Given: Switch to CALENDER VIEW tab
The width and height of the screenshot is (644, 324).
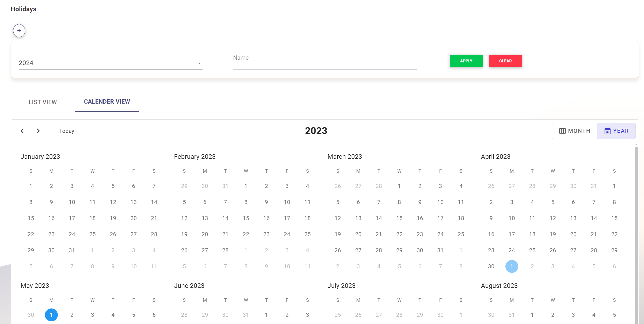Looking at the screenshot, I should (x=107, y=102).
